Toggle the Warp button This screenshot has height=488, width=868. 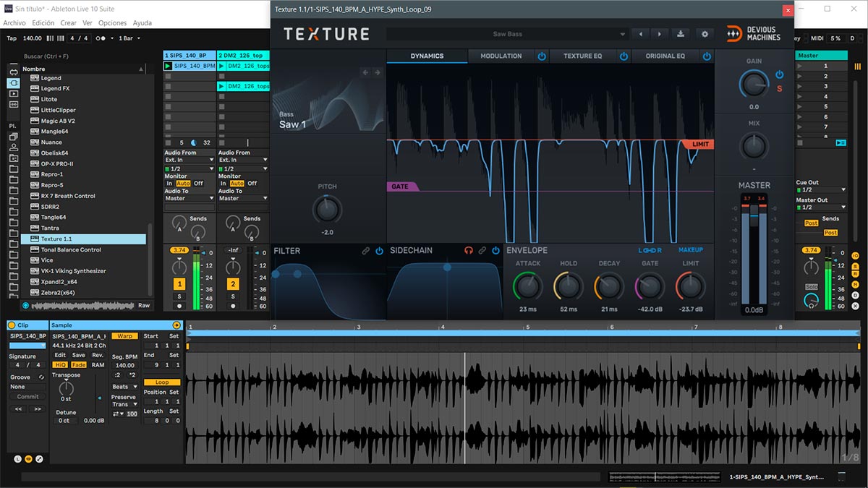point(124,336)
